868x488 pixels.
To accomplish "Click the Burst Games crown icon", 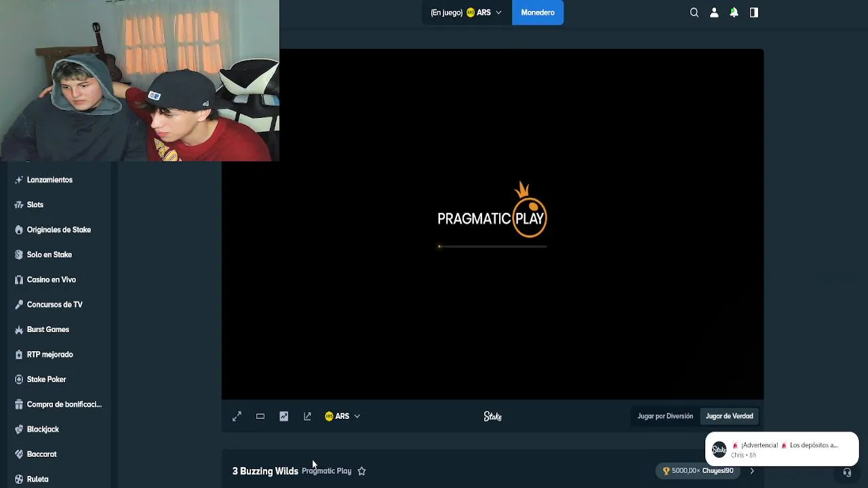I will [x=19, y=329].
